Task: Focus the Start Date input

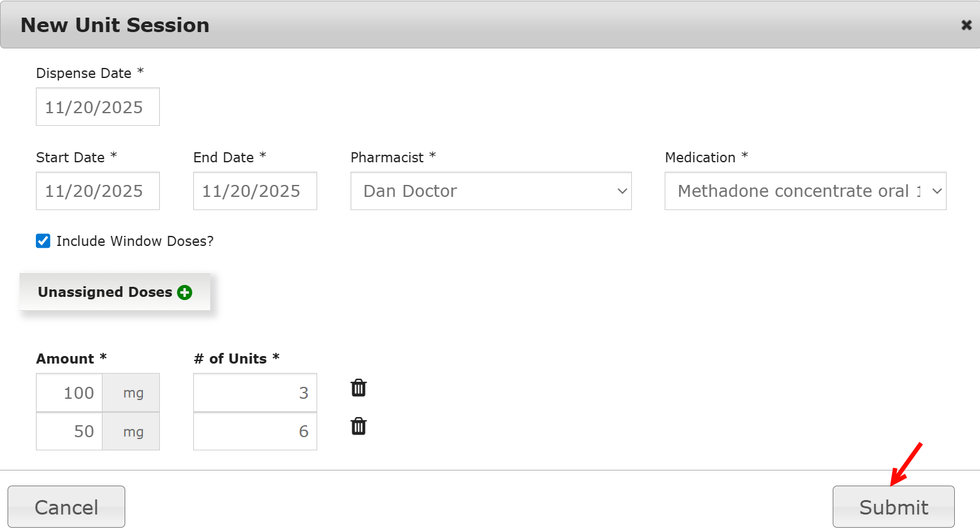Action: pyautogui.click(x=98, y=191)
